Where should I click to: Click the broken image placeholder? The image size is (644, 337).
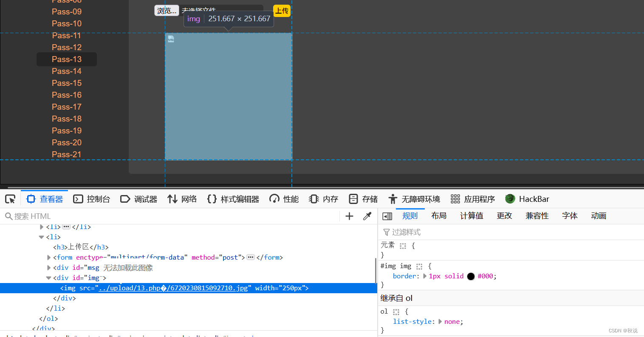(x=229, y=96)
